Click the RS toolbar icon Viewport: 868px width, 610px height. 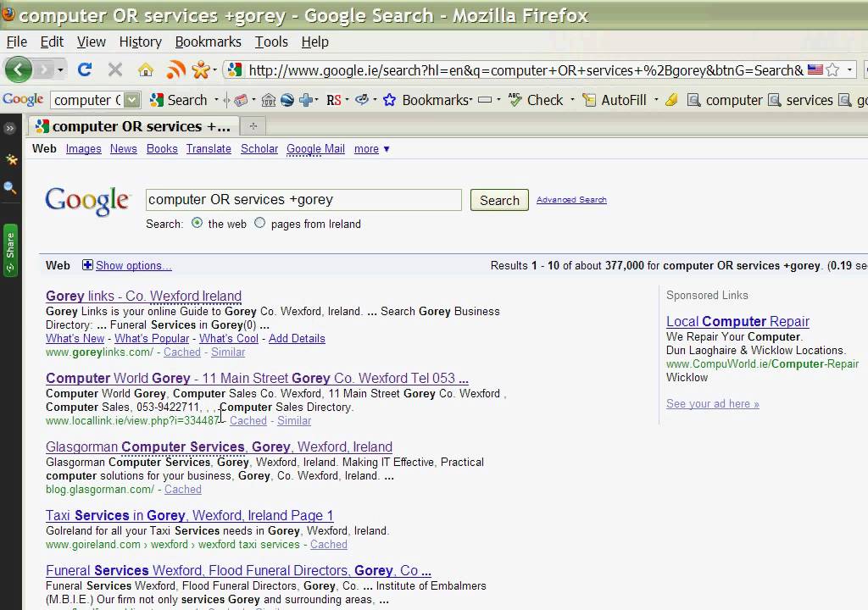(334, 100)
